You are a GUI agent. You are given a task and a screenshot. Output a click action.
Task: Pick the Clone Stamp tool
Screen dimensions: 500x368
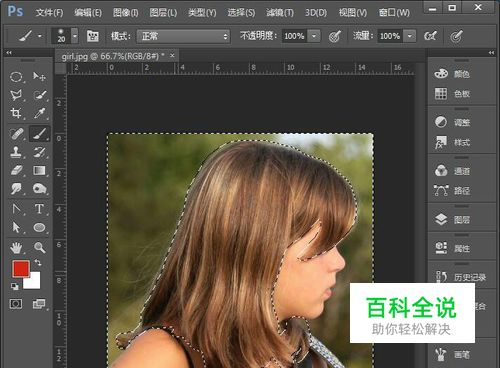point(16,152)
